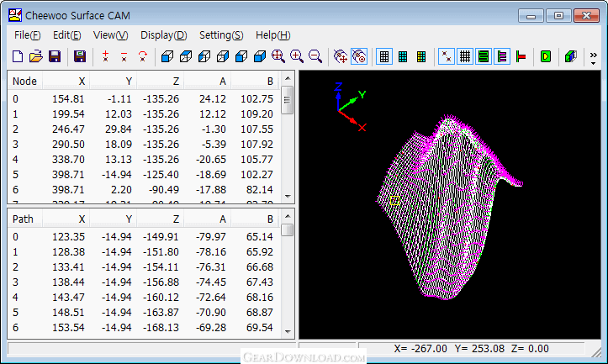Click the red flag marker icon
This screenshot has width=608, height=364.
(x=521, y=56)
